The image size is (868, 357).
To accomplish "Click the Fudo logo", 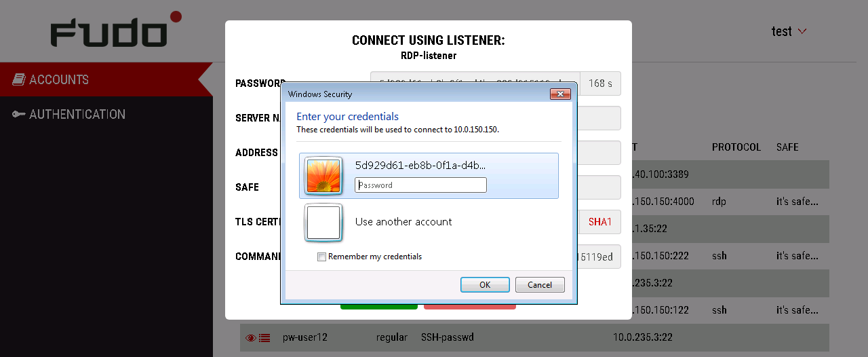I will [x=116, y=30].
